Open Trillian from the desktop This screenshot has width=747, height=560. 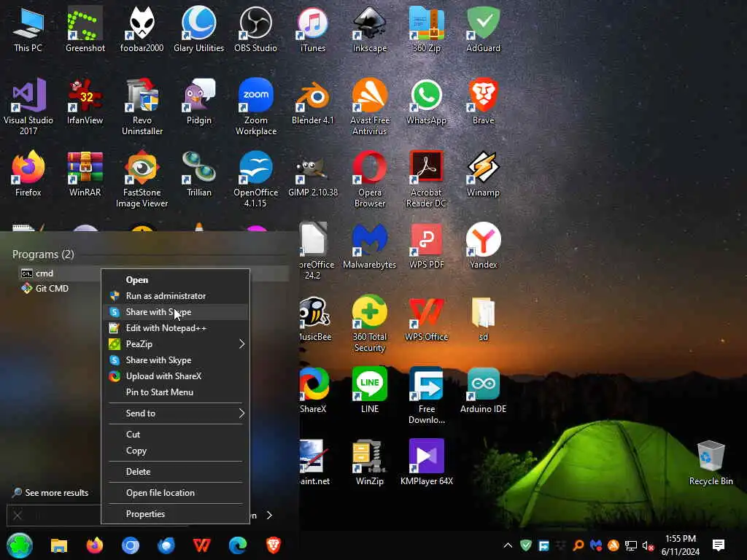198,174
